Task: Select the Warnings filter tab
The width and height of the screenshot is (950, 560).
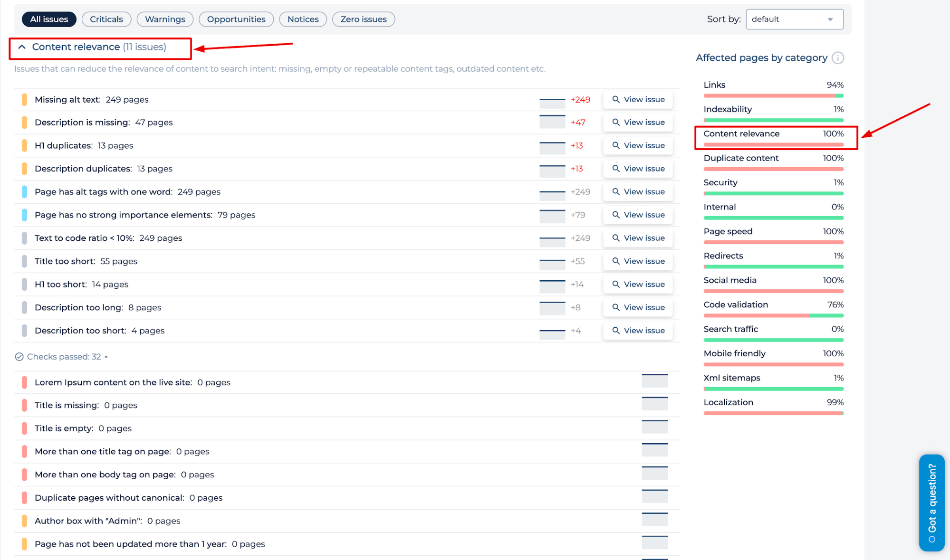Action: click(x=164, y=19)
